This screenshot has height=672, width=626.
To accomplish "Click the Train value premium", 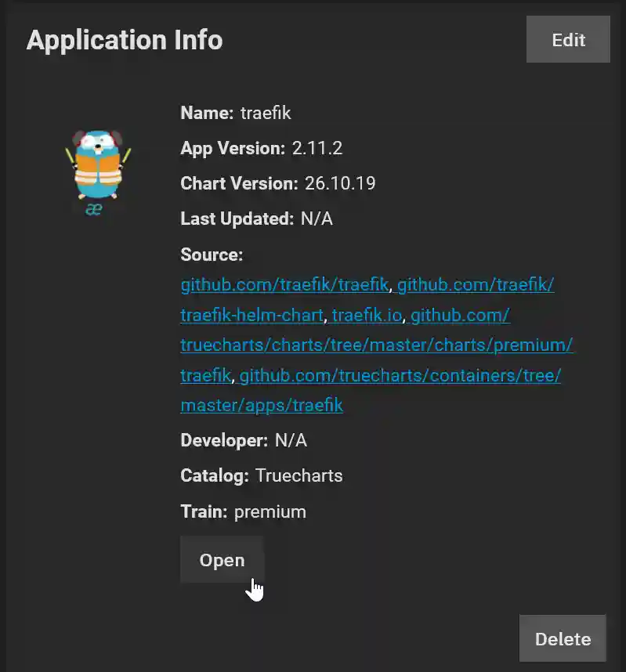I will [x=270, y=511].
